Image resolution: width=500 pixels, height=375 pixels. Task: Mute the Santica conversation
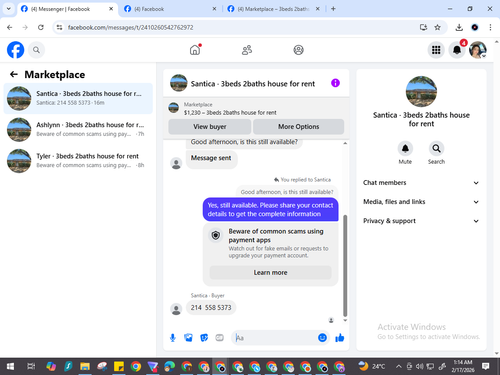[x=405, y=149]
